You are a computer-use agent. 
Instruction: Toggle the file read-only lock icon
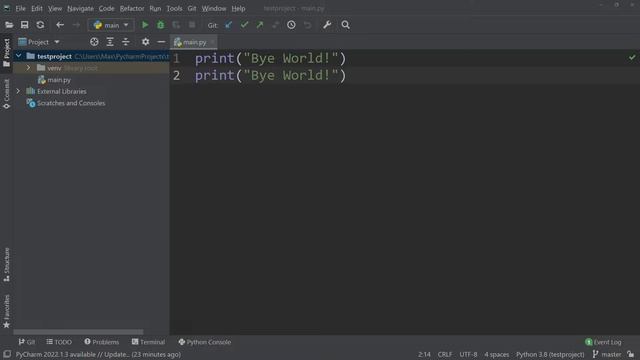631,354
